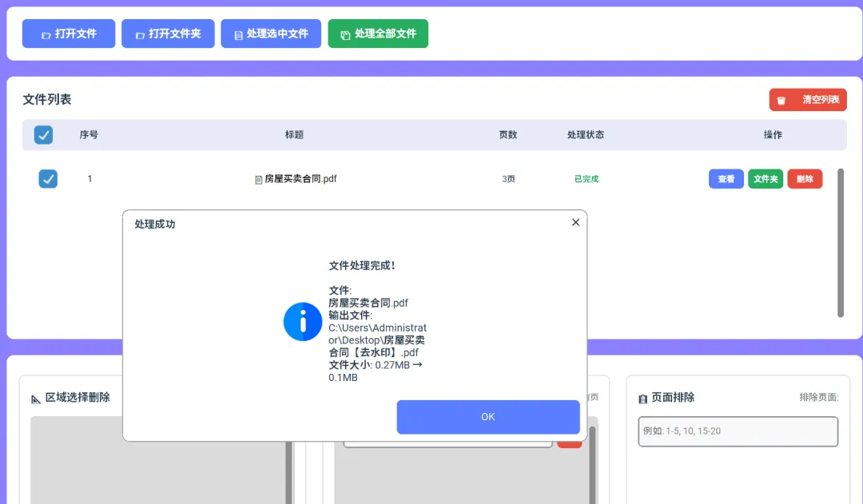This screenshot has height=504, width=863.
Task: Click the 操作 column header
Action: (773, 135)
